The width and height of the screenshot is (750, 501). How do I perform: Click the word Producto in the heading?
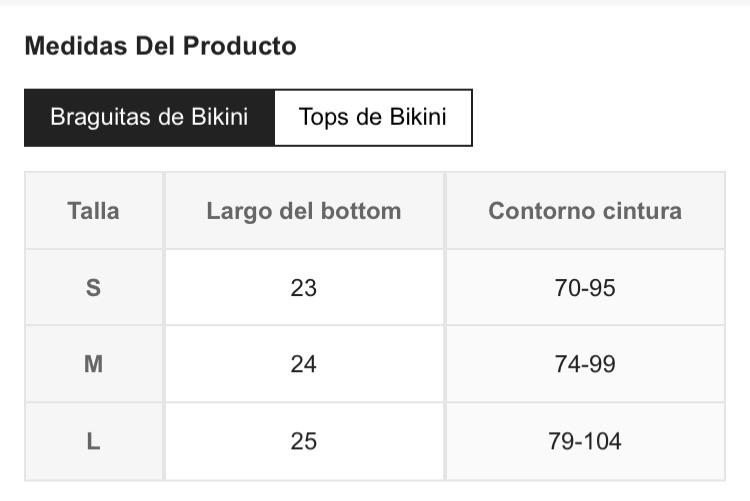point(240,46)
